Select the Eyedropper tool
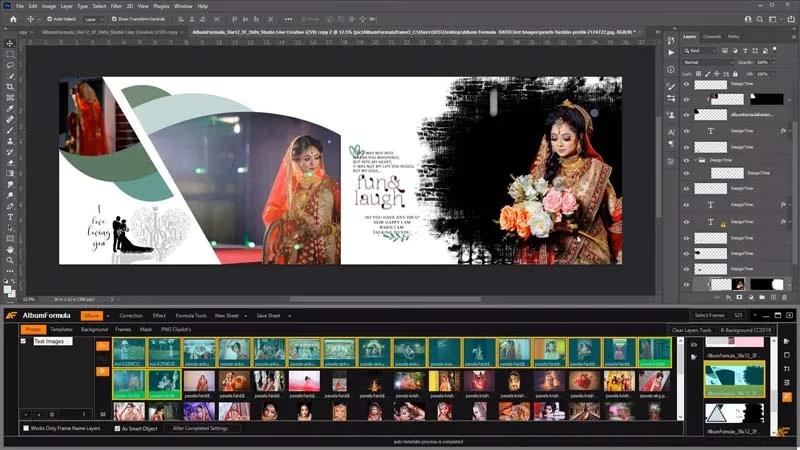The width and height of the screenshot is (800, 450). (10, 109)
